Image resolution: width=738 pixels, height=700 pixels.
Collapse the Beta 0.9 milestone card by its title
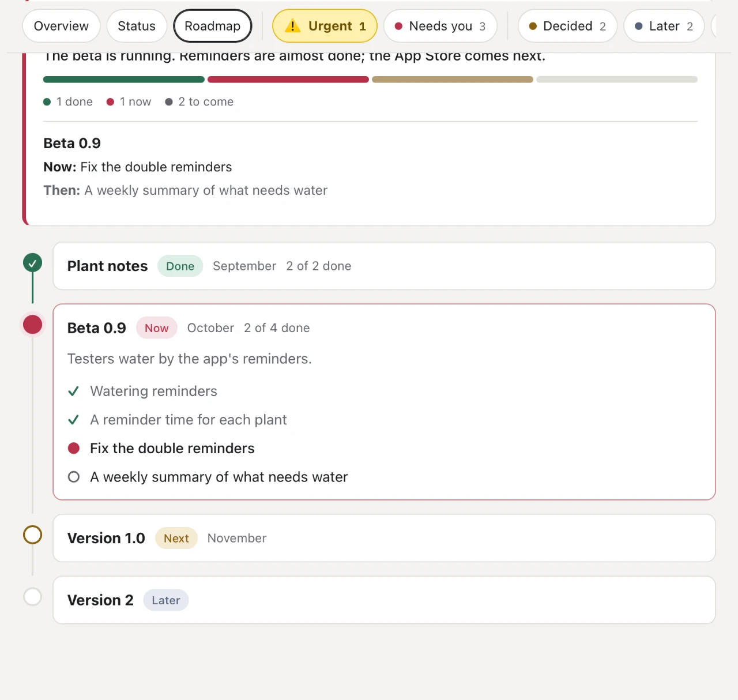pos(97,328)
